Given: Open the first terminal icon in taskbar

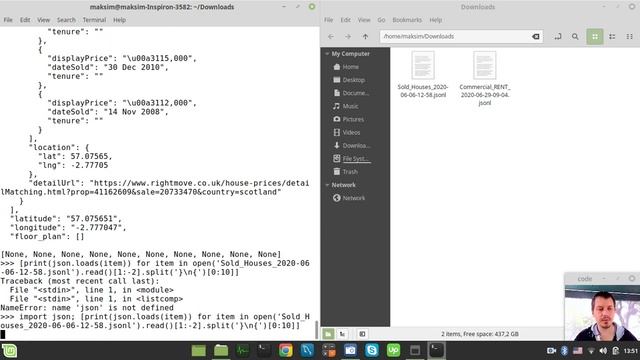Looking at the screenshot, I should pyautogui.click(x=264, y=351).
